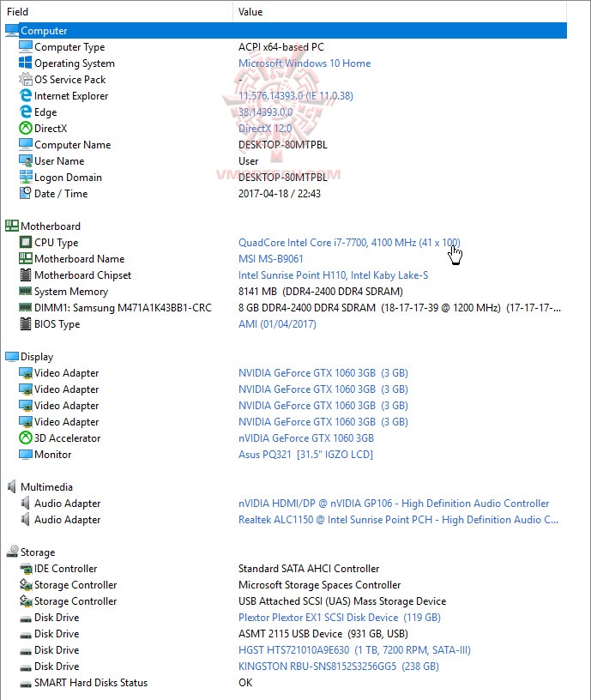This screenshot has height=700, width=591.
Task: Click the date value 2017-04-18 / 22:43
Action: click(x=280, y=194)
